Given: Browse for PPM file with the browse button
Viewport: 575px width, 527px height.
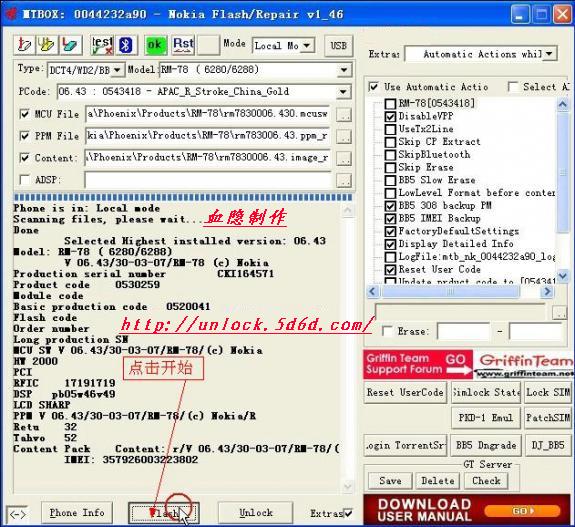Looking at the screenshot, I should [344, 137].
